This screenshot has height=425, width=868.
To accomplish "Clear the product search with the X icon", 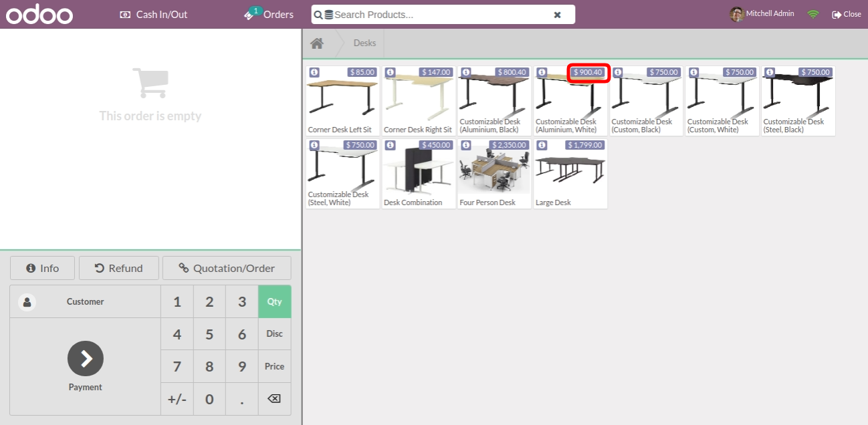I will 557,15.
